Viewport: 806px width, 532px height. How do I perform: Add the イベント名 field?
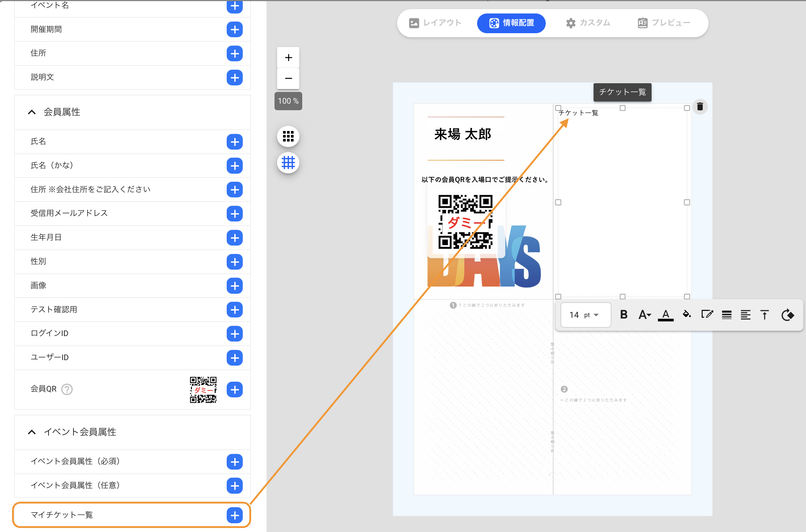234,6
